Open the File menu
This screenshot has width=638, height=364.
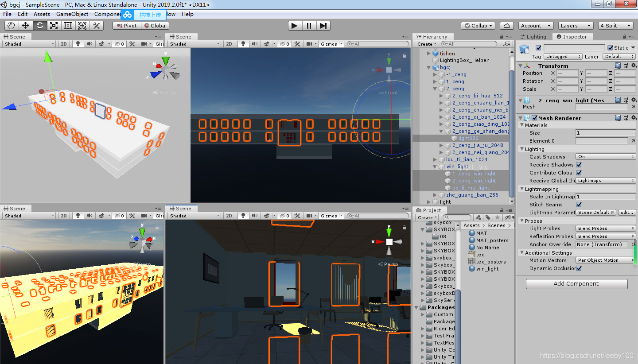pos(7,14)
